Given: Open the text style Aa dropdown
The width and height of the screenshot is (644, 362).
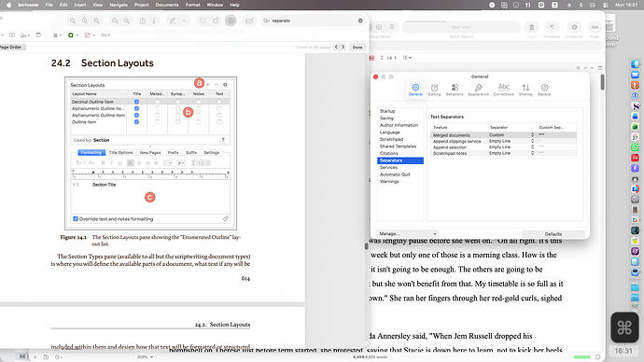Looking at the screenshot, I should (x=105, y=35).
